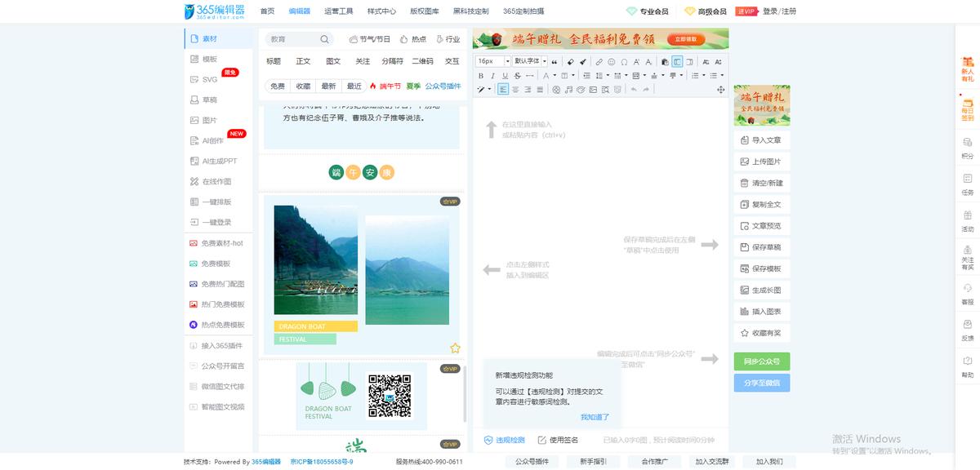The width and height of the screenshot is (980, 470).
Task: Select the format painter tool
Action: (583, 60)
